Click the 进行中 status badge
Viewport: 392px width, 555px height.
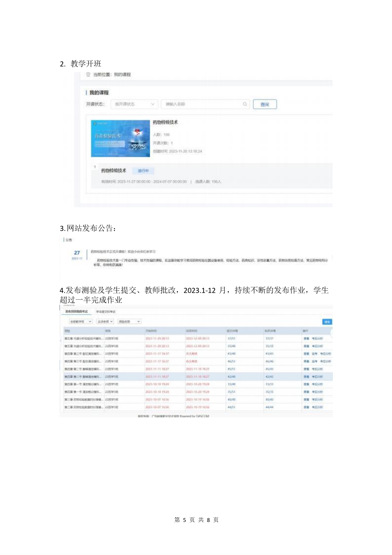[x=143, y=171]
